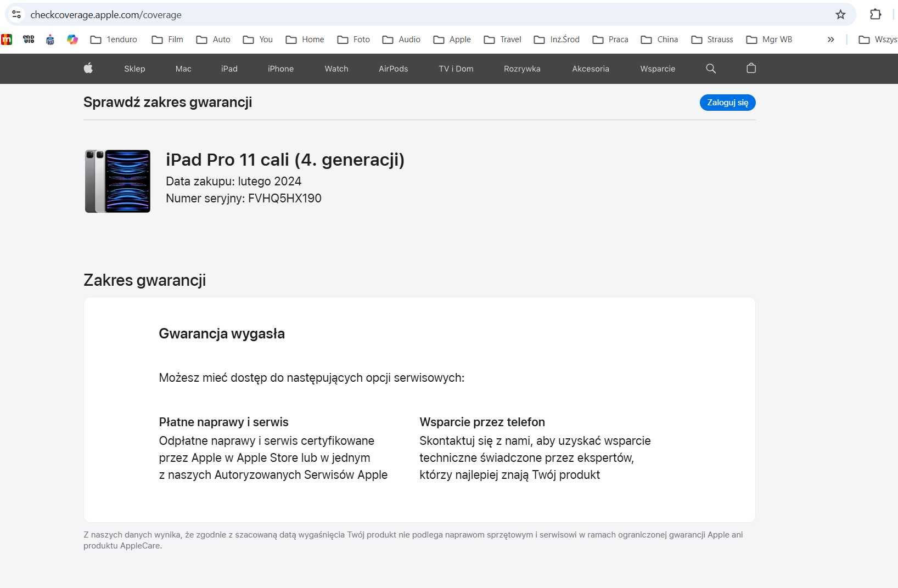Go to Sklep in Apple navigation

134,69
